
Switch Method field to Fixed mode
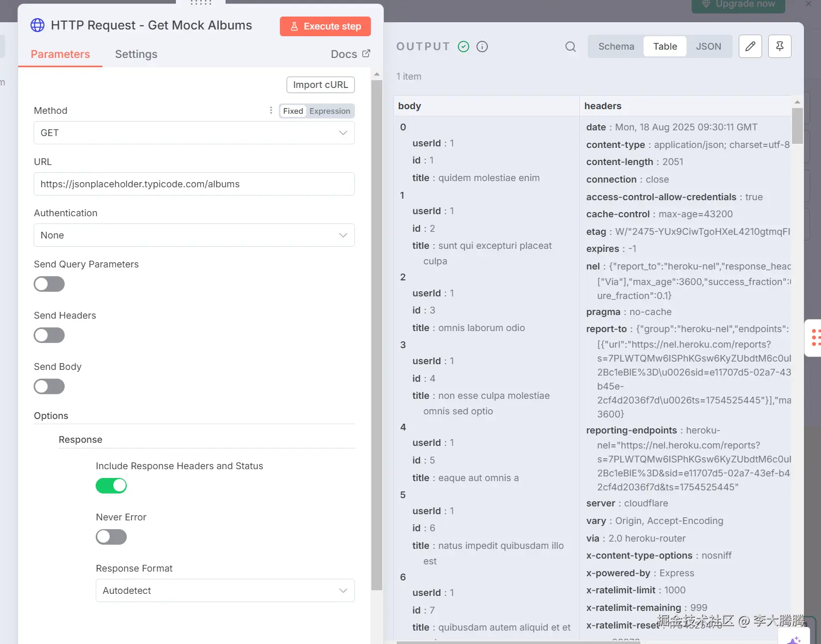click(293, 111)
